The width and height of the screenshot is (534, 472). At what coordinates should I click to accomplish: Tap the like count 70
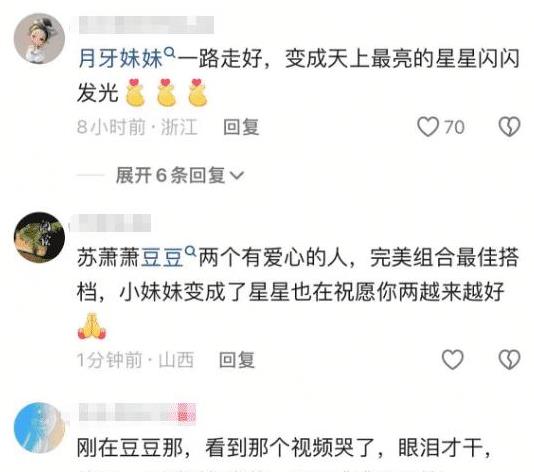pyautogui.click(x=454, y=127)
